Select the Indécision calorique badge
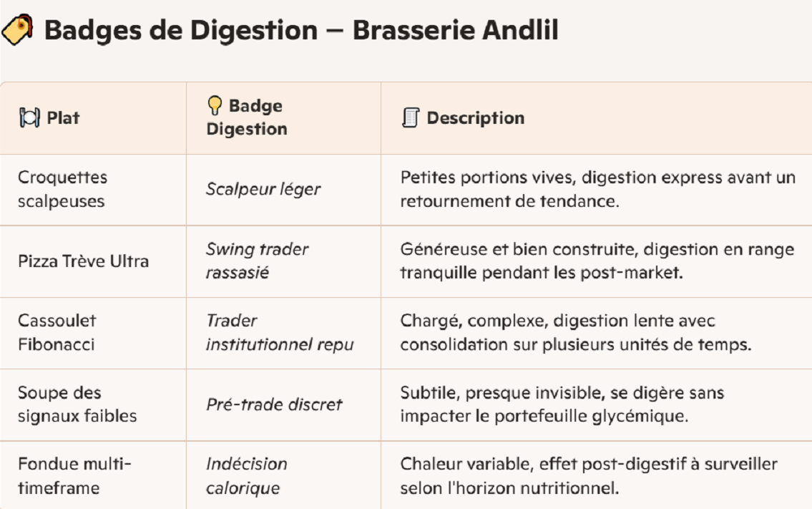This screenshot has width=812, height=509. [247, 476]
